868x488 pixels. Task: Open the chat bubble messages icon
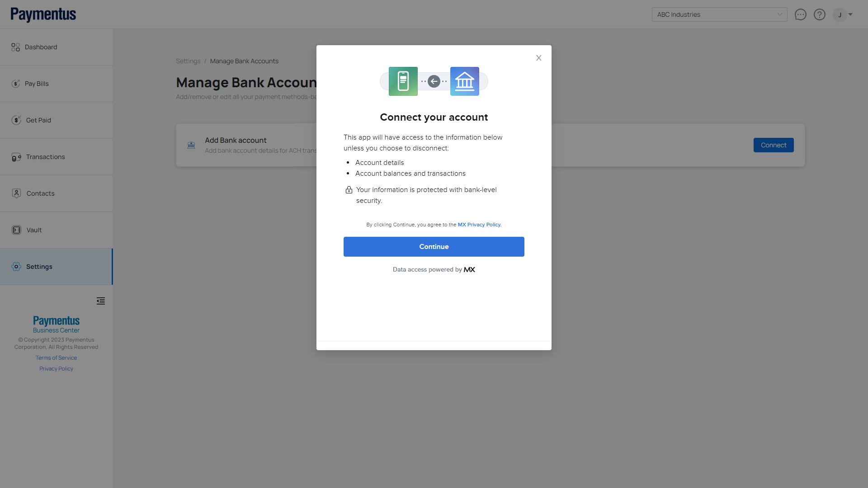point(800,14)
